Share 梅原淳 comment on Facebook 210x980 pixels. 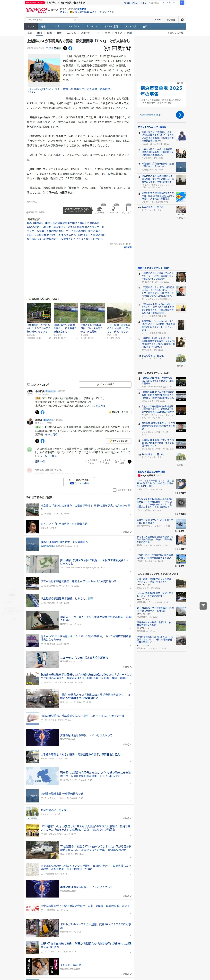[x=42, y=441]
